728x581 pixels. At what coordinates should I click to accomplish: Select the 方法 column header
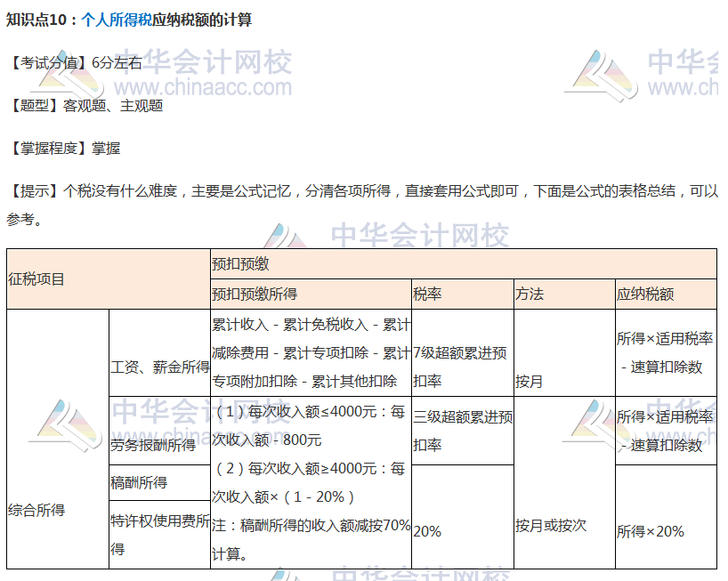564,295
